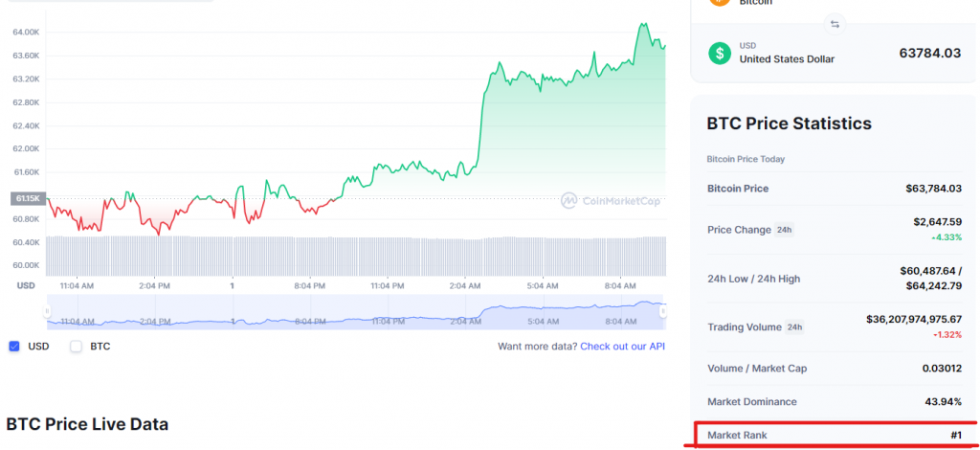Viewport: 980px width, 450px height.
Task: Click the Volume / Market Cap 0.03012 value
Action: pos(942,368)
